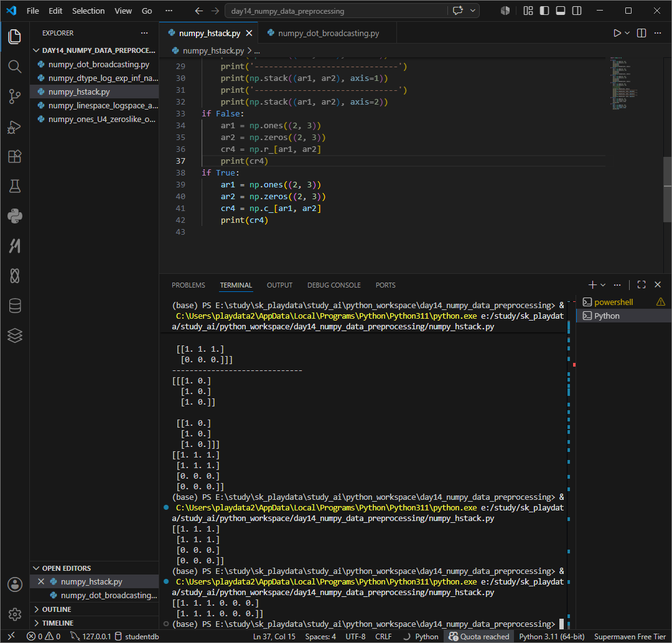This screenshot has width=672, height=643.
Task: Open the File menu
Action: (x=32, y=11)
